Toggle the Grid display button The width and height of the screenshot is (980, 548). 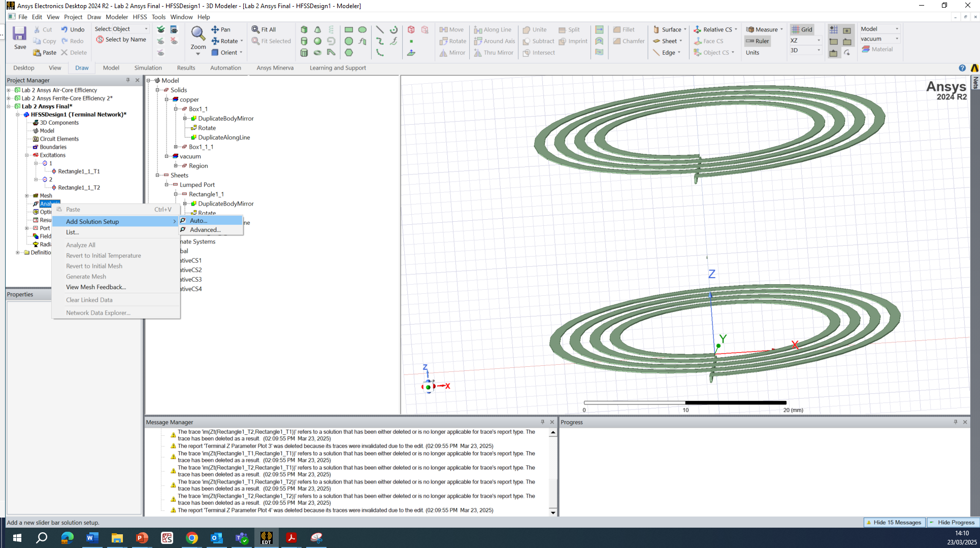[802, 29]
